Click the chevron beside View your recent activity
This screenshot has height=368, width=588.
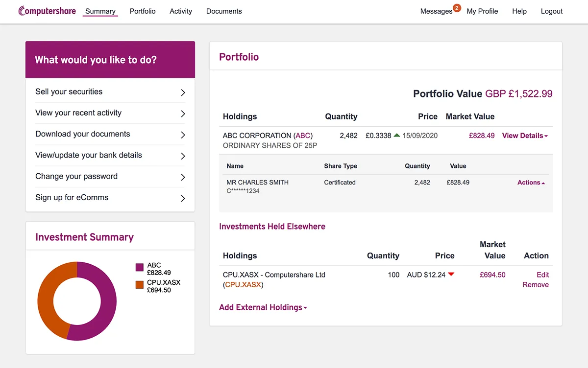[182, 113]
